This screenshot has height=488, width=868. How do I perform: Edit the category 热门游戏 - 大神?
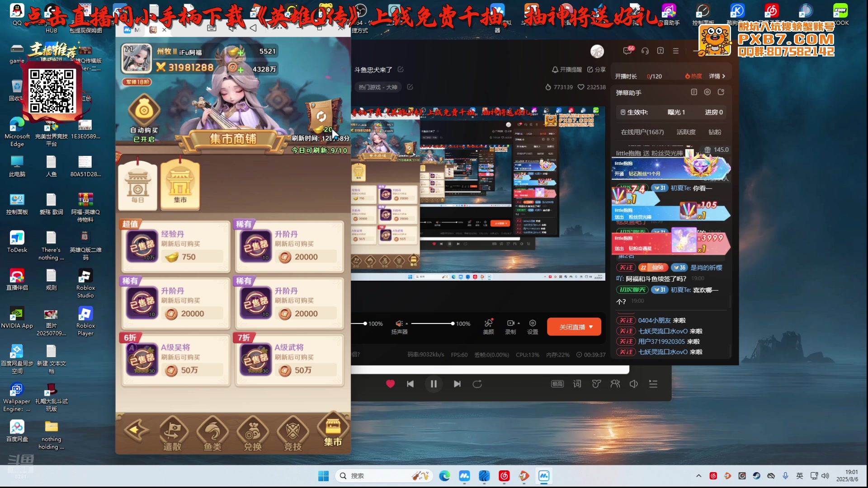(410, 87)
